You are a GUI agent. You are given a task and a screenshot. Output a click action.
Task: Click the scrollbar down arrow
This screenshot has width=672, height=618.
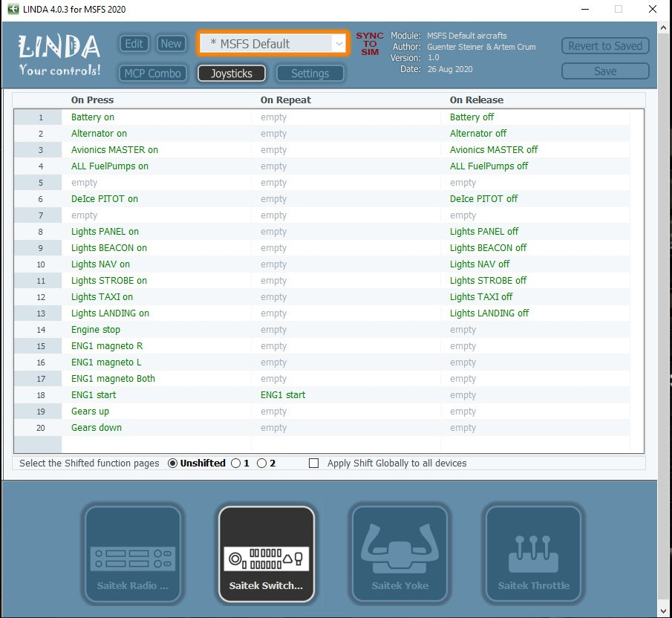[x=663, y=611]
